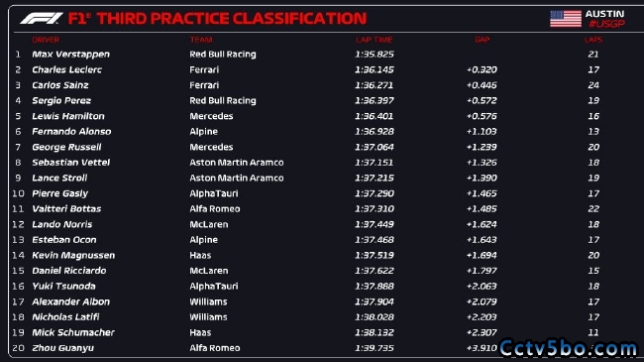Viewport: 644px width, 362px height.
Task: Click Fernando Alonso's Alpine team name
Action: point(204,132)
